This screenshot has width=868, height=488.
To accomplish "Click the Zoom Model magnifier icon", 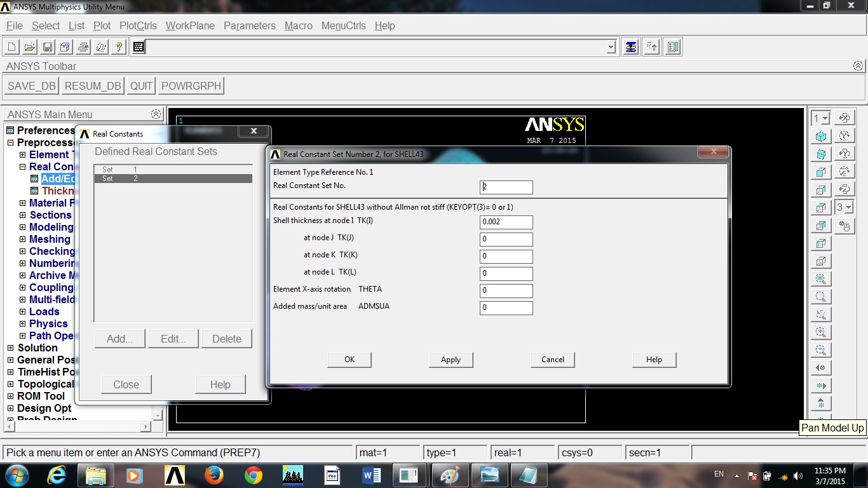I will click(821, 297).
